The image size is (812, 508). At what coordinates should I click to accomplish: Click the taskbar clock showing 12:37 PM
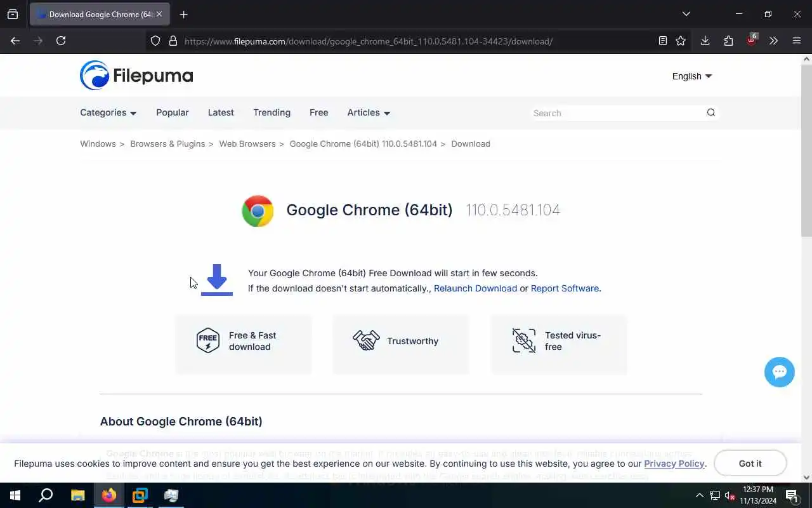click(x=758, y=495)
